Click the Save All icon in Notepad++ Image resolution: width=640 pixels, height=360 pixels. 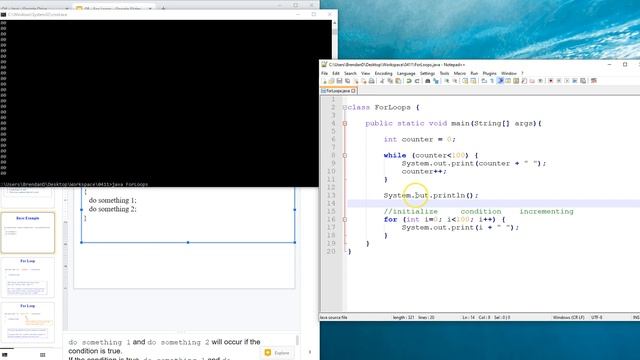[x=347, y=81]
